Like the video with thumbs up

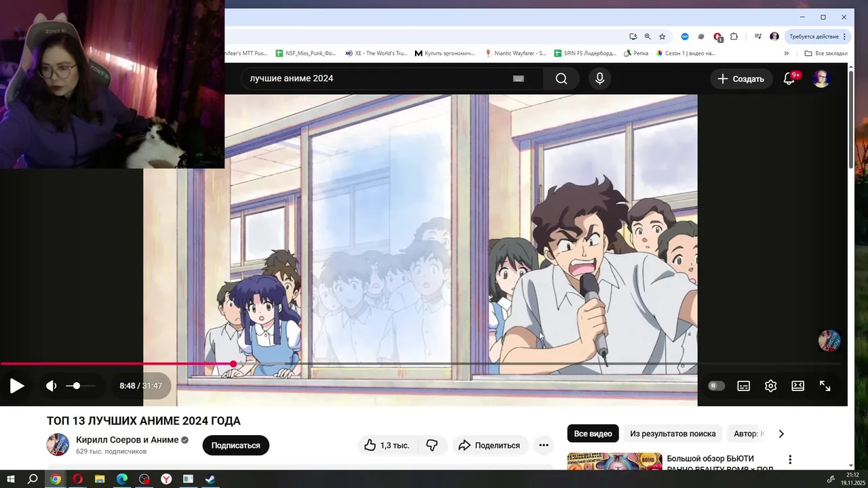pos(388,445)
